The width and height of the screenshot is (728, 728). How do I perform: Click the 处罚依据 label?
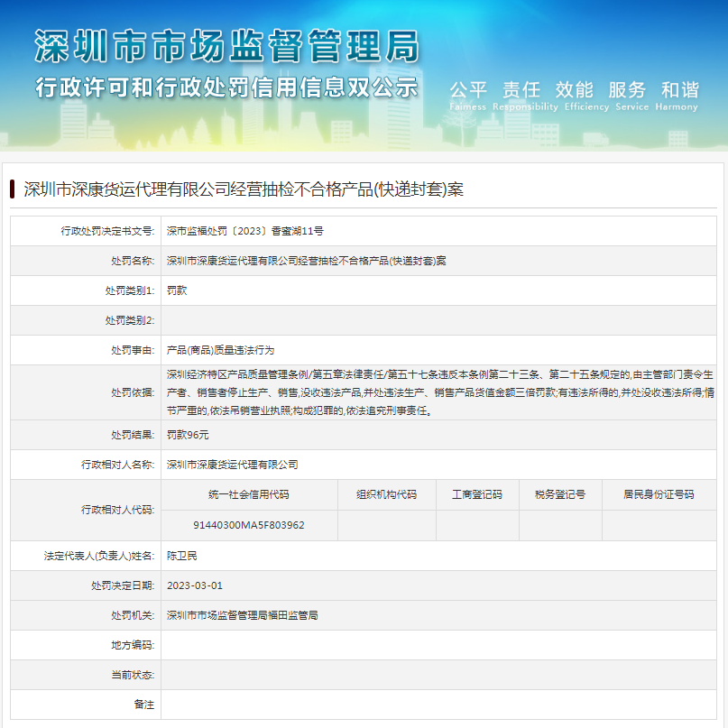(133, 392)
